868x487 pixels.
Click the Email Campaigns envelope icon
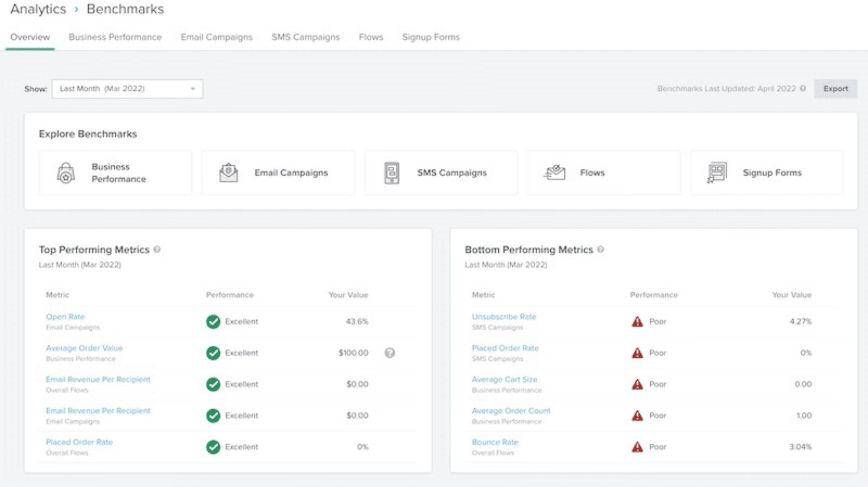[x=228, y=173]
